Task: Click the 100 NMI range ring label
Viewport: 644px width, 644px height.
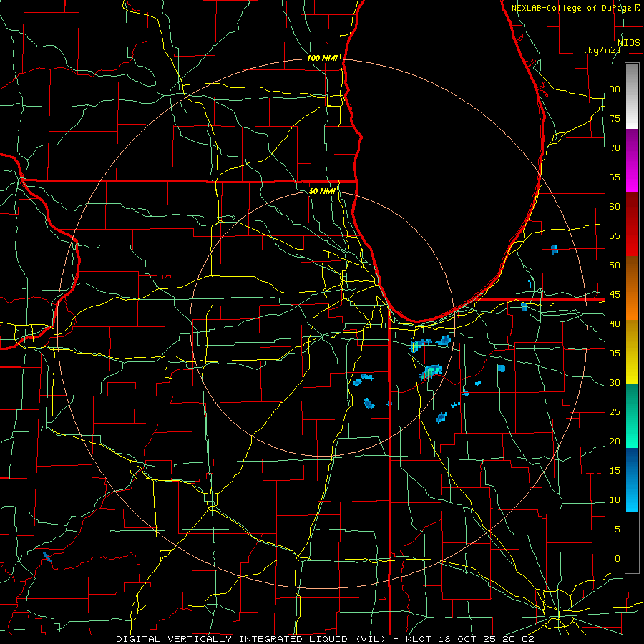Action: tap(322, 58)
